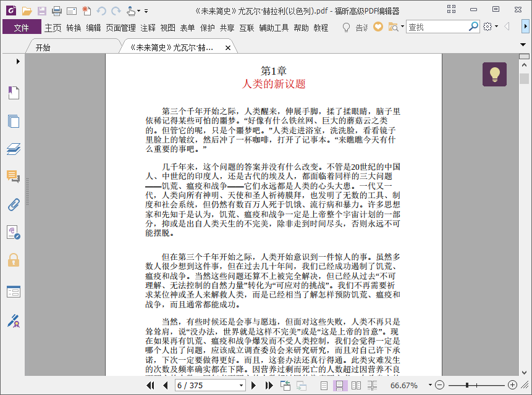The width and height of the screenshot is (532, 395).
Task: Open the Bookmarks panel icon
Action: point(14,93)
